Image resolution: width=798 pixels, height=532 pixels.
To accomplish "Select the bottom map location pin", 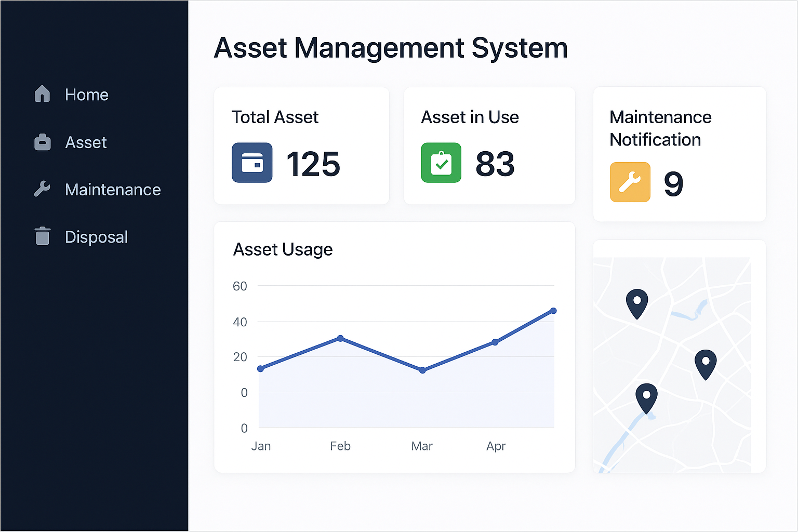I will click(646, 397).
